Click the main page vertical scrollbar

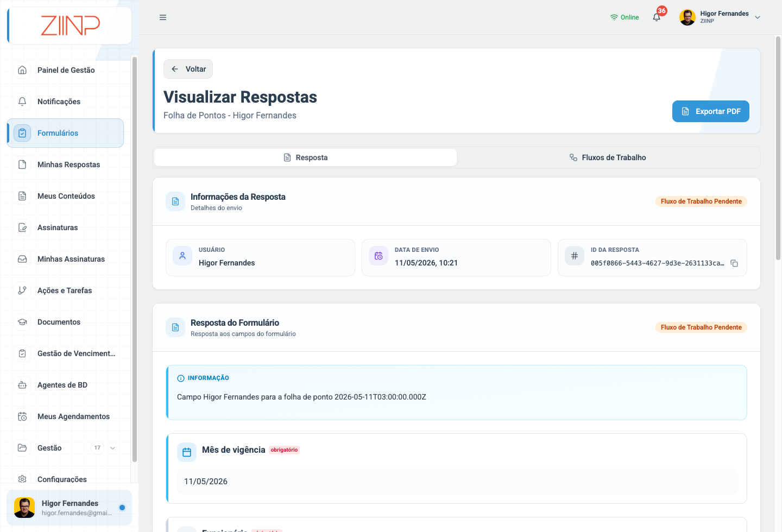(x=778, y=148)
